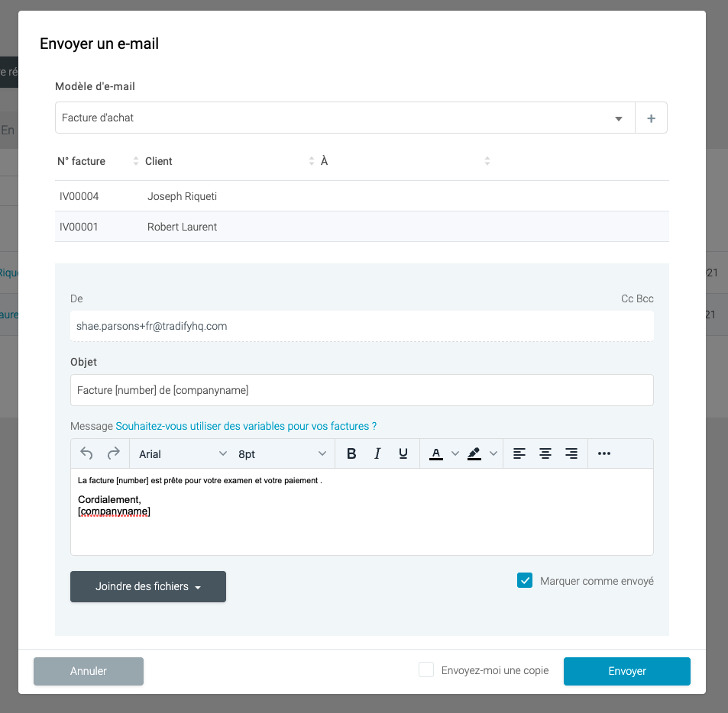Click the redo arrow in editor toolbar
This screenshot has height=713, width=728.
coord(113,453)
